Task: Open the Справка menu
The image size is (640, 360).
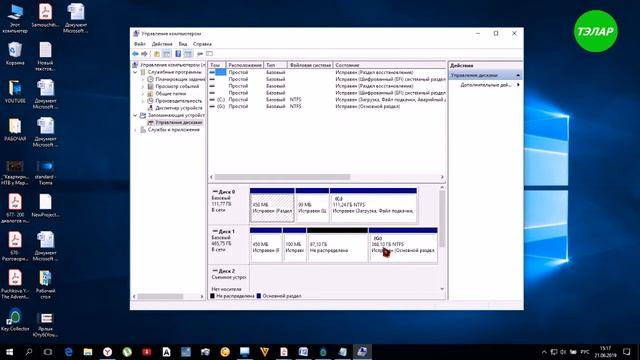Action: (x=202, y=44)
